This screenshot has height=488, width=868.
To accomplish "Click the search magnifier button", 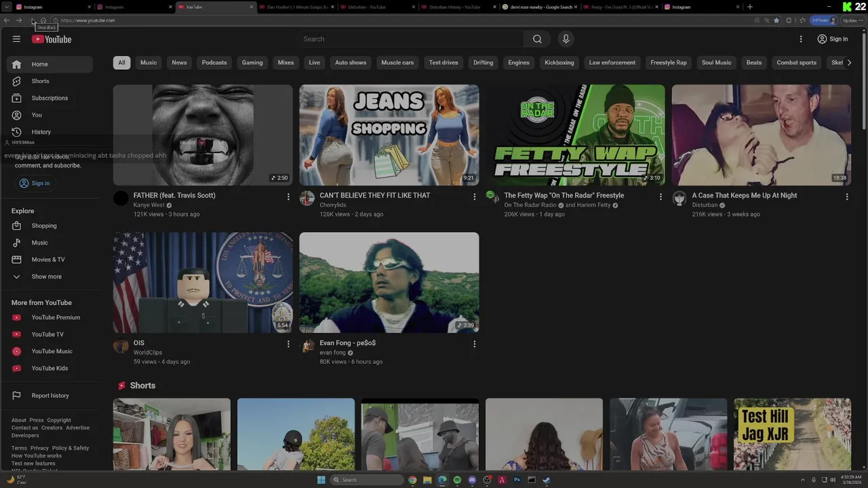I will coord(537,39).
